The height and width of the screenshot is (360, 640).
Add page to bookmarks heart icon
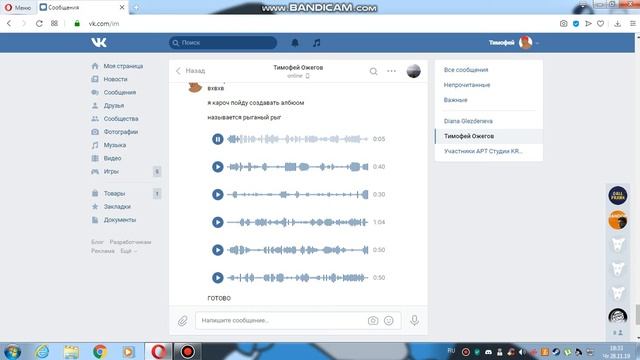600,24
